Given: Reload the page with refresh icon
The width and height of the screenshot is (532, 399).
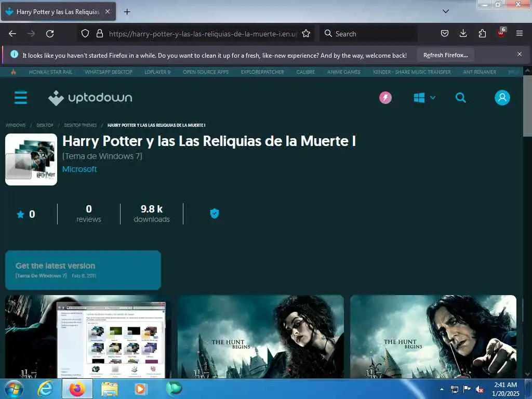Looking at the screenshot, I should coord(50,34).
